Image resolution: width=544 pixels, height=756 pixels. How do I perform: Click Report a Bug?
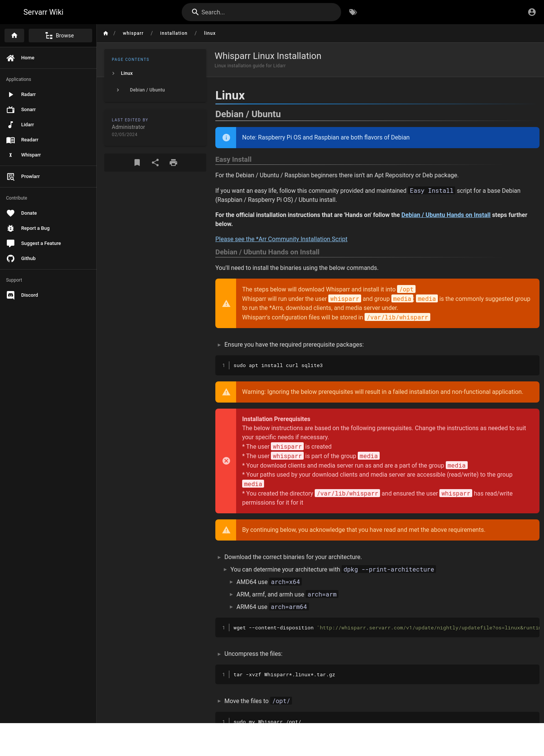pyautogui.click(x=48, y=228)
